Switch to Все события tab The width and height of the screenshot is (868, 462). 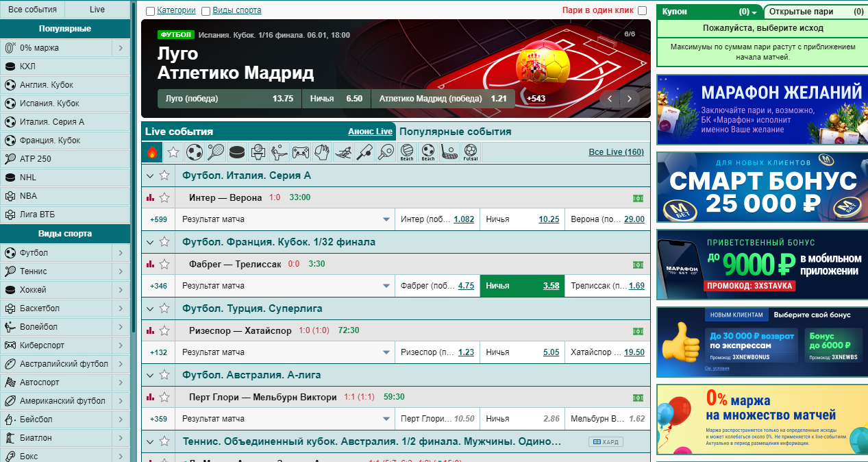click(x=32, y=10)
